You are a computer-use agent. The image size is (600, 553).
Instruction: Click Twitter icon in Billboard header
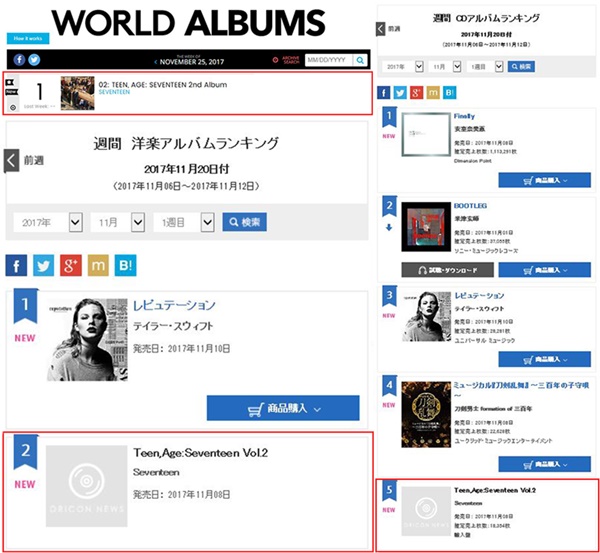[x=34, y=60]
